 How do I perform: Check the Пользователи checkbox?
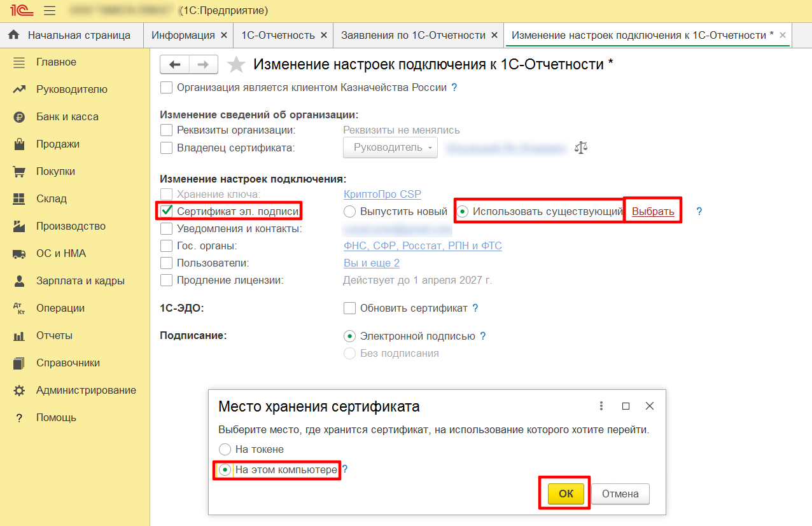click(x=166, y=263)
